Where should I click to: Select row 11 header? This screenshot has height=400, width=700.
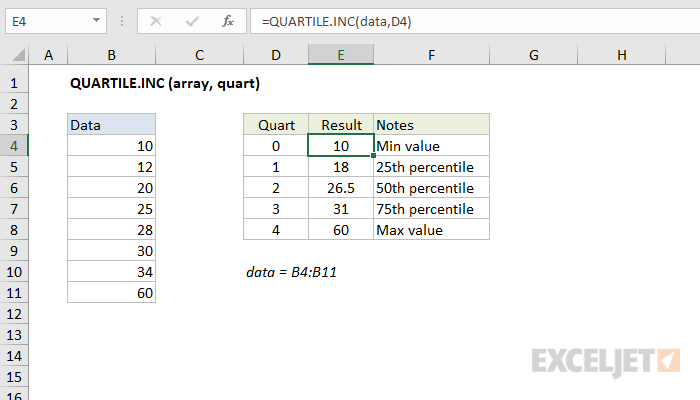(14, 292)
